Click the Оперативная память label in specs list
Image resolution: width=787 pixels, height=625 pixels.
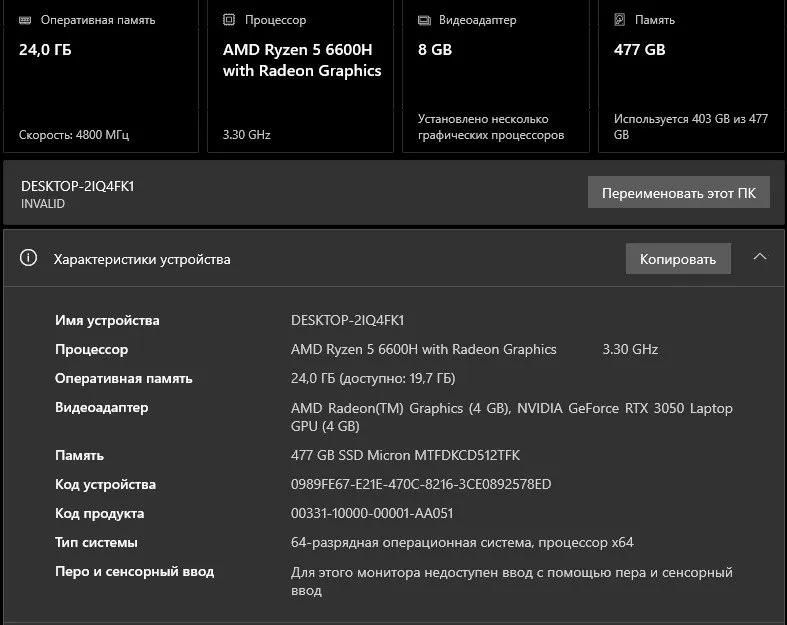123,379
